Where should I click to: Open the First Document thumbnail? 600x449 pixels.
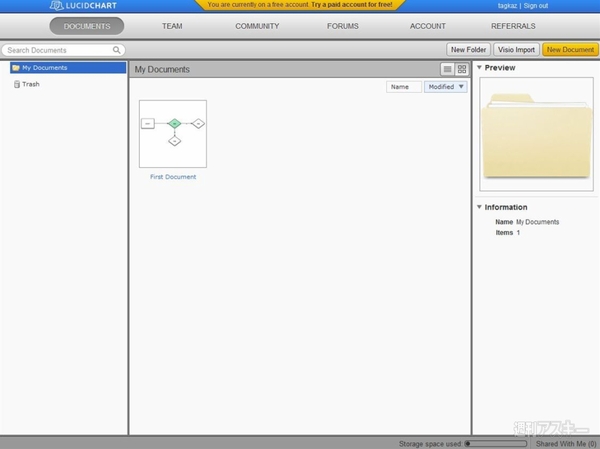pyautogui.click(x=173, y=134)
